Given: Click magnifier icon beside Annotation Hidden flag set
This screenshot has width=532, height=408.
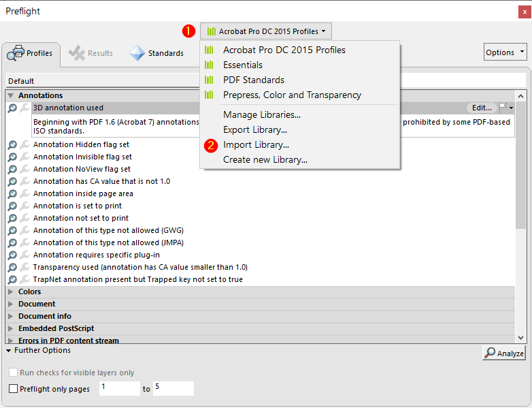Looking at the screenshot, I should point(12,145).
